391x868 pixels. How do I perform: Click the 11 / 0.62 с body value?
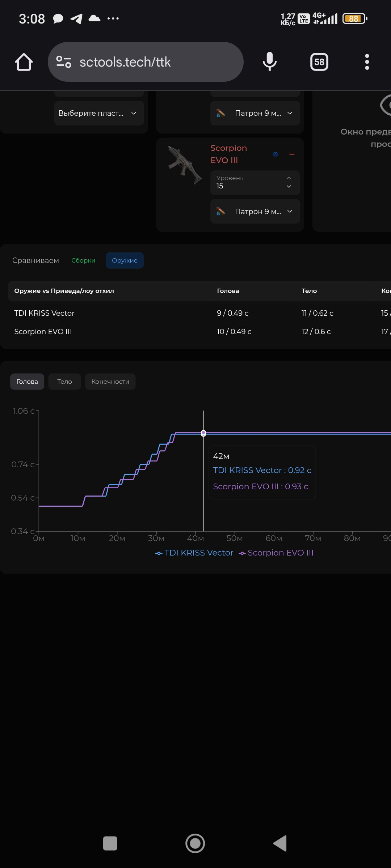coord(318,313)
